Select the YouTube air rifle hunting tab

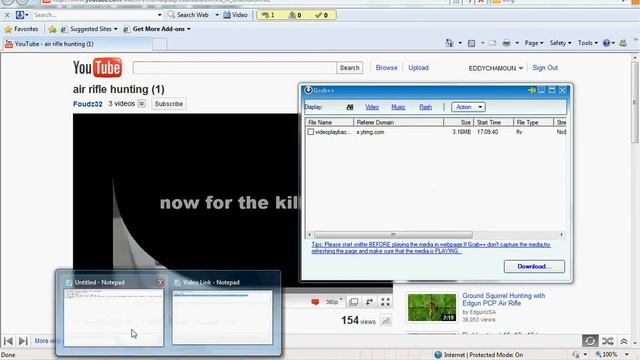pyautogui.click(x=78, y=44)
